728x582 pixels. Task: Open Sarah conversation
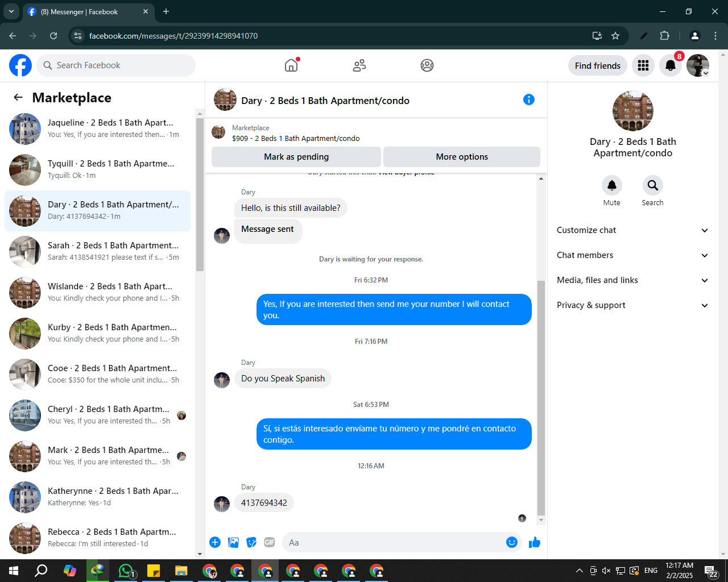coord(97,252)
